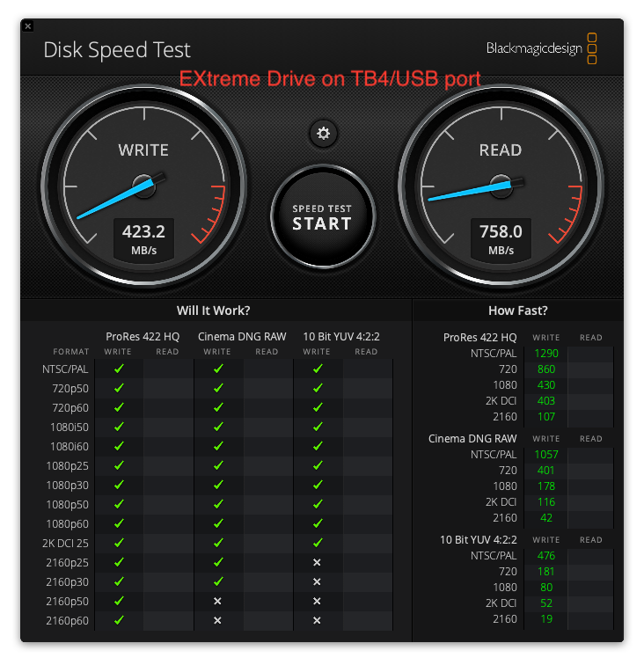The height and width of the screenshot is (665, 644).
Task: Close the Disk Speed Test window
Action: point(28,26)
